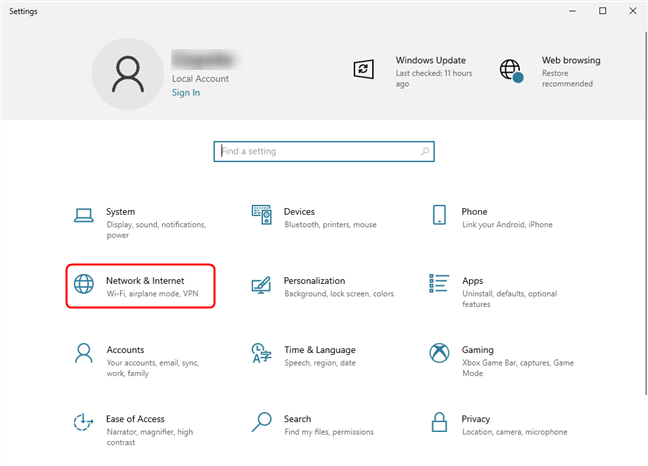Image resolution: width=648 pixels, height=466 pixels.
Task: Select the Ease of Access icon
Action: [x=83, y=422]
